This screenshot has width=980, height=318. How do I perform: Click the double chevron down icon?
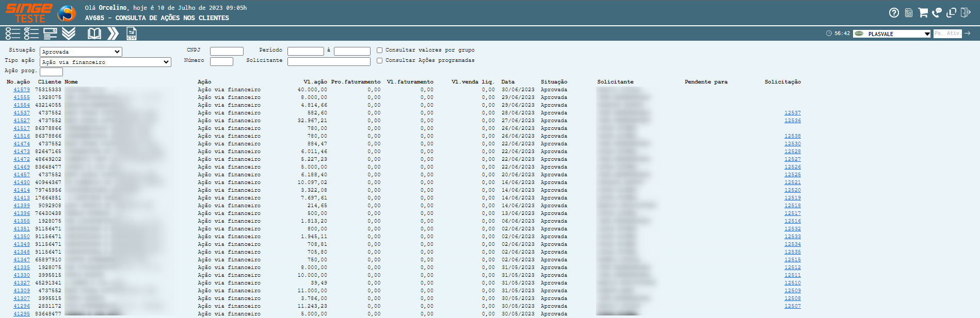coord(69,34)
